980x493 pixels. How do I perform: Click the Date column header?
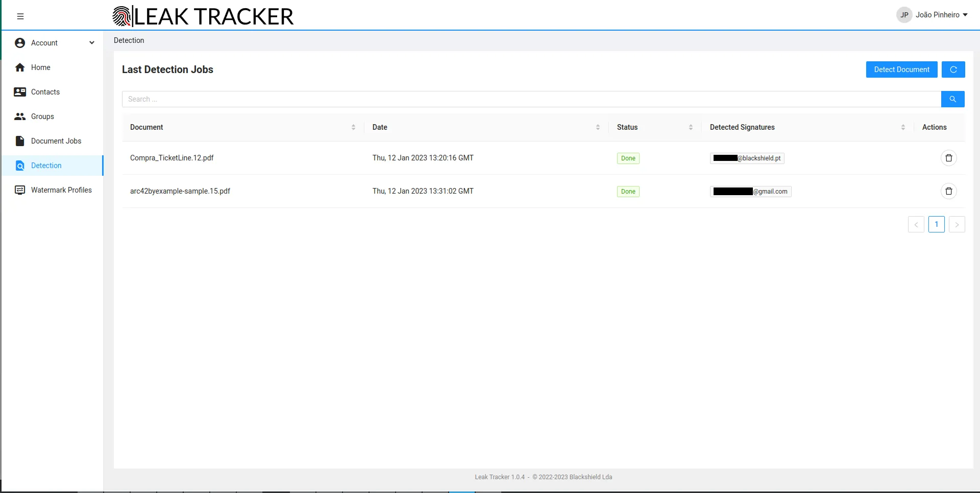click(380, 127)
